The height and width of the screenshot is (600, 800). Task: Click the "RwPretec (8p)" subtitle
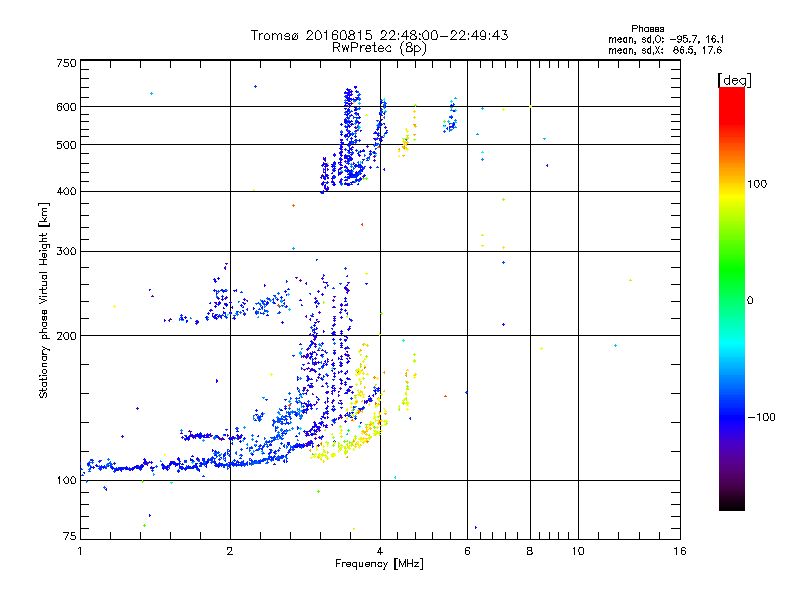pos(380,48)
